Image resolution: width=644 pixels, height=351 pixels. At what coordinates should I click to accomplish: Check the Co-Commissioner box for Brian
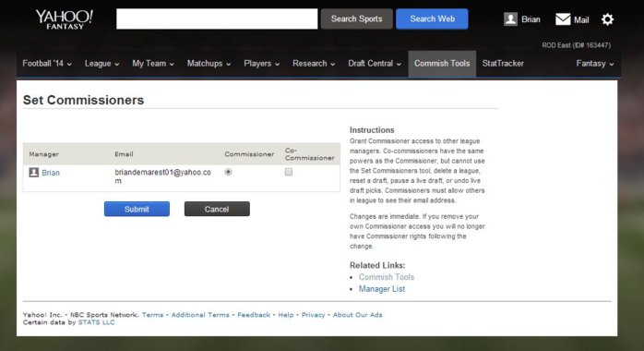pos(289,172)
